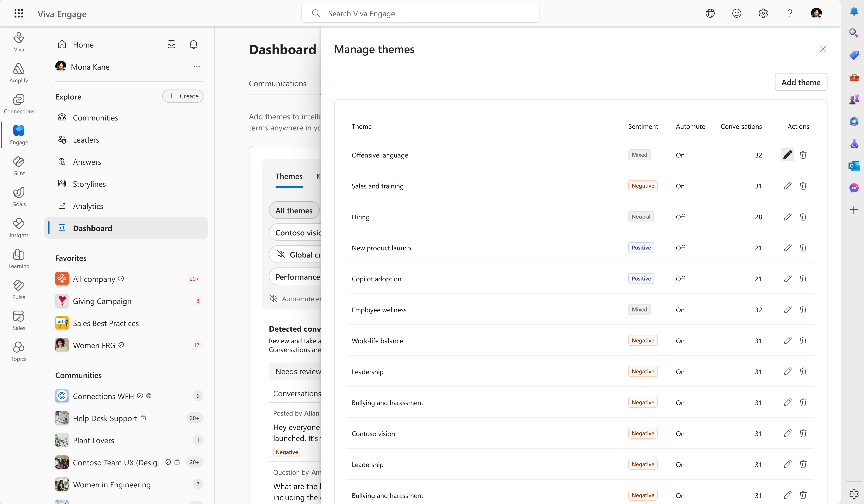Viewport: 864px width, 504px height.
Task: Open Pulse app in left rail
Action: (19, 290)
